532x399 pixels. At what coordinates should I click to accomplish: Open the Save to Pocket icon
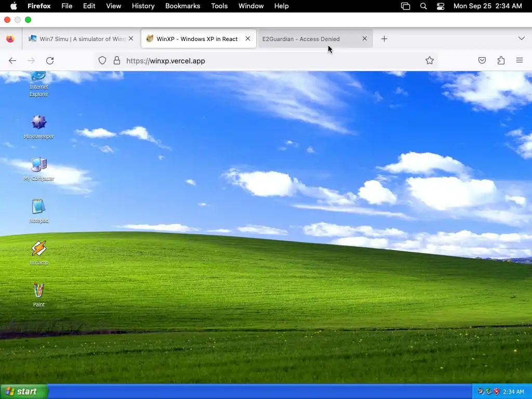pos(482,60)
